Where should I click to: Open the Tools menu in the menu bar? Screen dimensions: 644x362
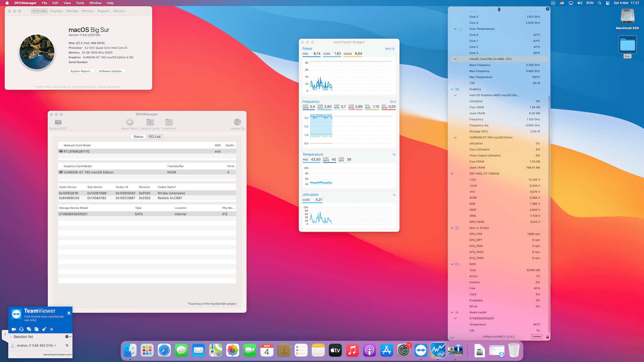click(x=80, y=3)
